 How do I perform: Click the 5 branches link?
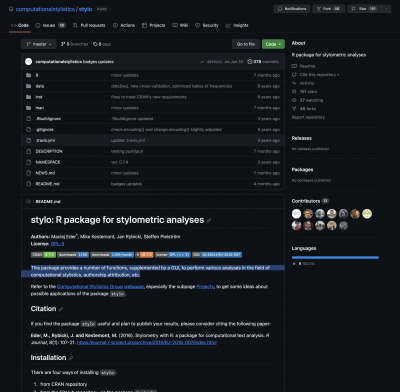74,44
